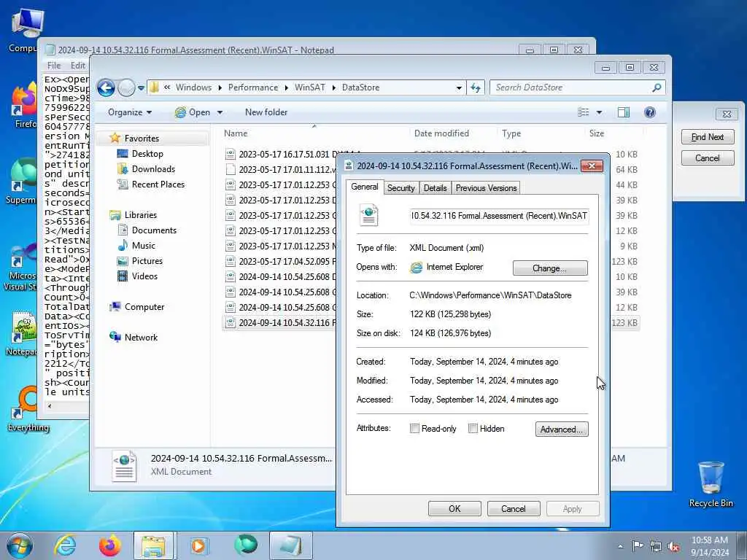Image resolution: width=747 pixels, height=560 pixels.
Task: Select file 2023-05-17 17.04.52.095
Action: 281,262
